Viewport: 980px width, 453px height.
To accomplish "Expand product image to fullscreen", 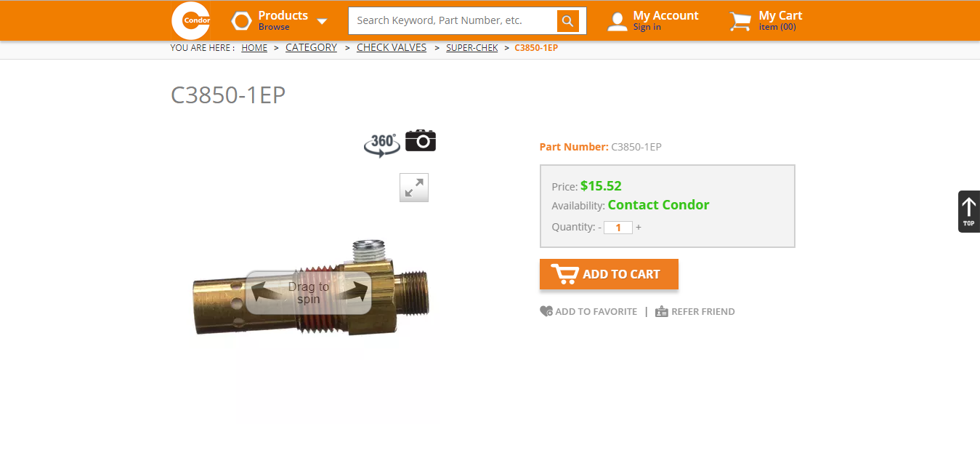I will (x=414, y=188).
